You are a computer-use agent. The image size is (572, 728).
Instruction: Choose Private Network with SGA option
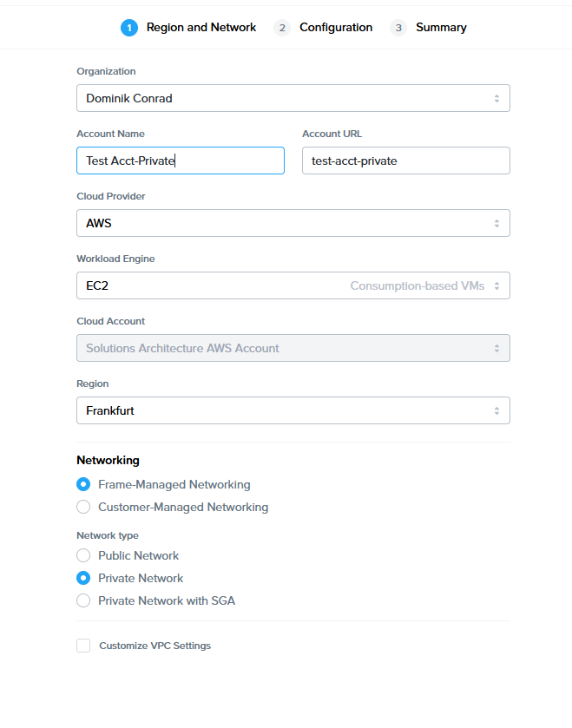[83, 601]
